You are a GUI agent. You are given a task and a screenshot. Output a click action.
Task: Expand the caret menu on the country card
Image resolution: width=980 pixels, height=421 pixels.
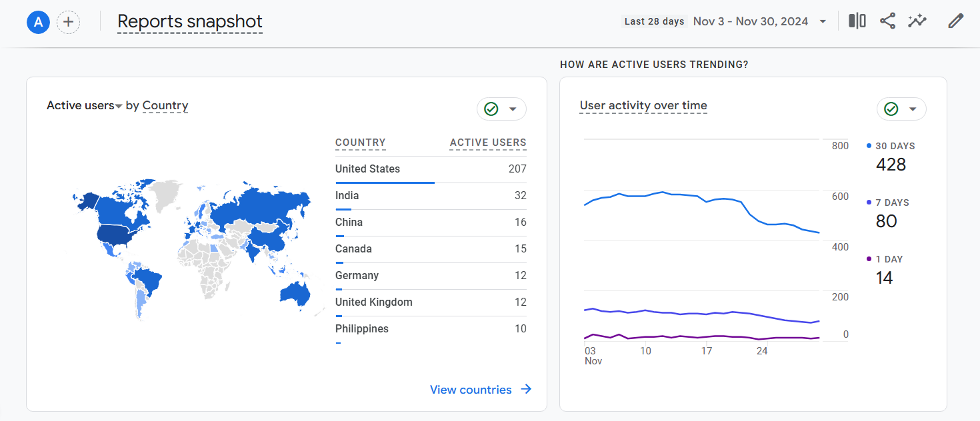(513, 109)
